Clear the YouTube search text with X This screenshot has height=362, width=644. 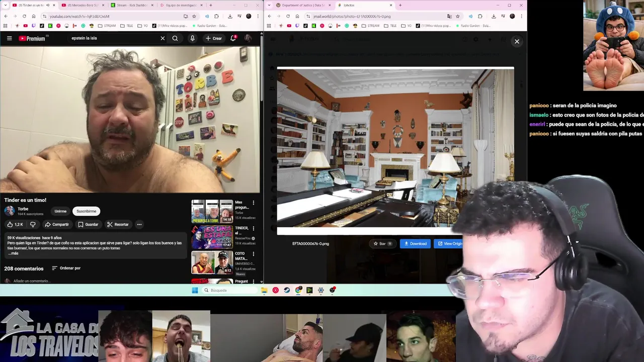[163, 38]
